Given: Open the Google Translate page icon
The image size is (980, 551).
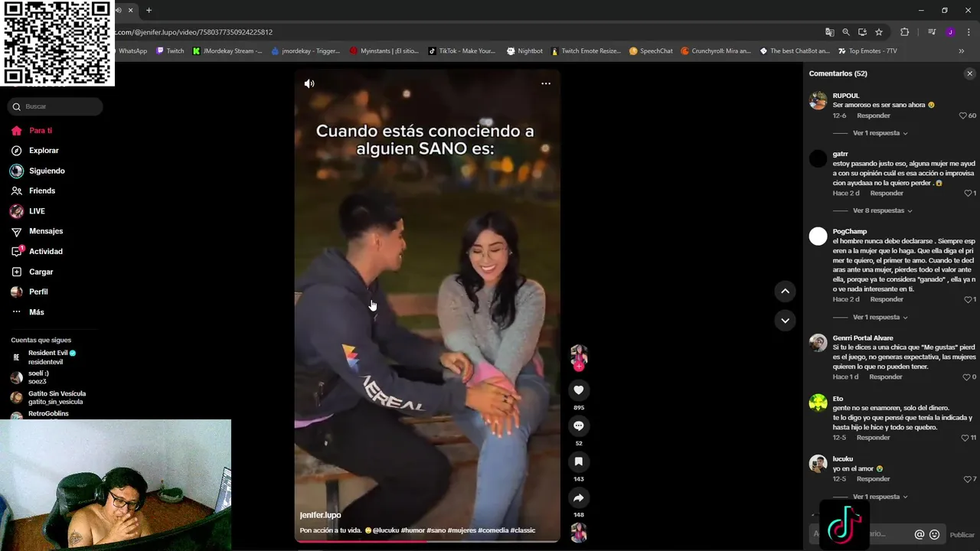Looking at the screenshot, I should [x=829, y=32].
